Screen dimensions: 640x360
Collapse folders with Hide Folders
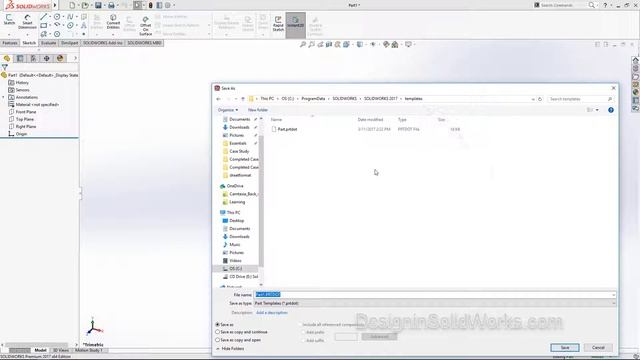tap(230, 349)
